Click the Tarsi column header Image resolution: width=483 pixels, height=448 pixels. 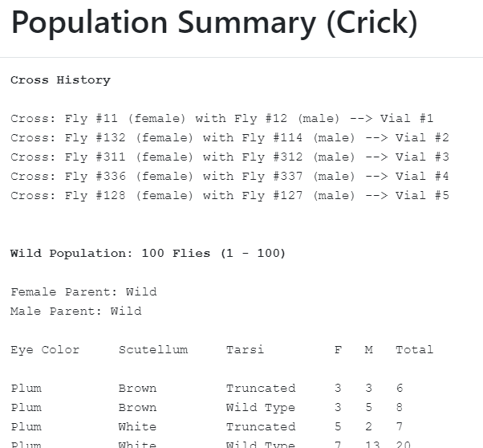245,350
